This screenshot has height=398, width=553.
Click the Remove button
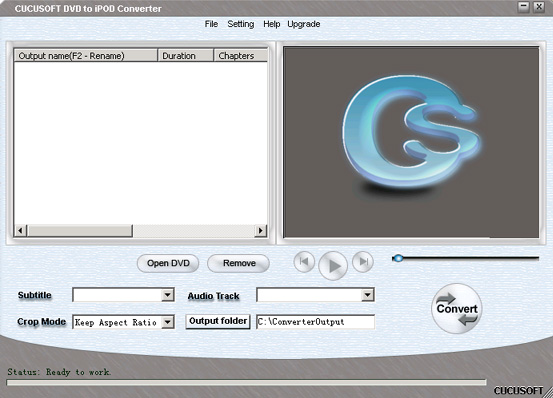click(x=239, y=263)
